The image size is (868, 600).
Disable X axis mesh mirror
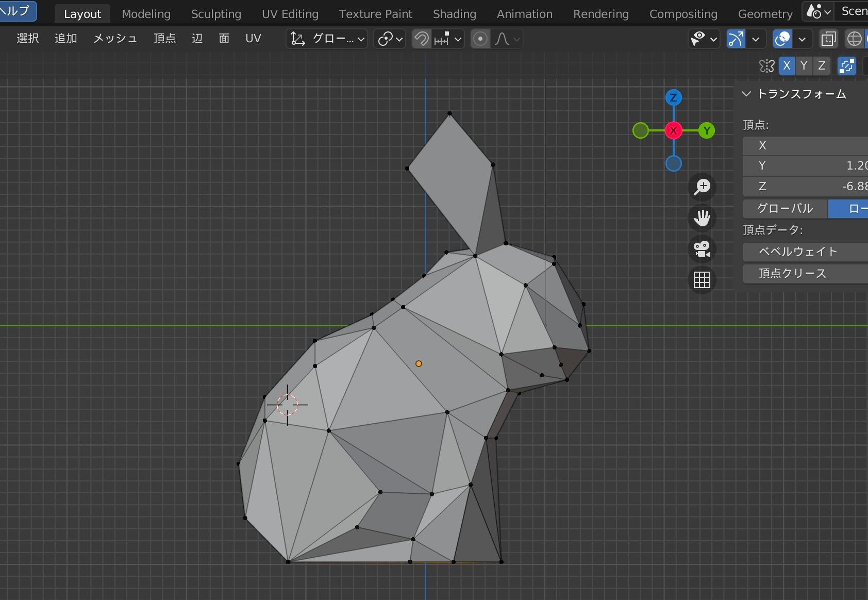click(786, 66)
